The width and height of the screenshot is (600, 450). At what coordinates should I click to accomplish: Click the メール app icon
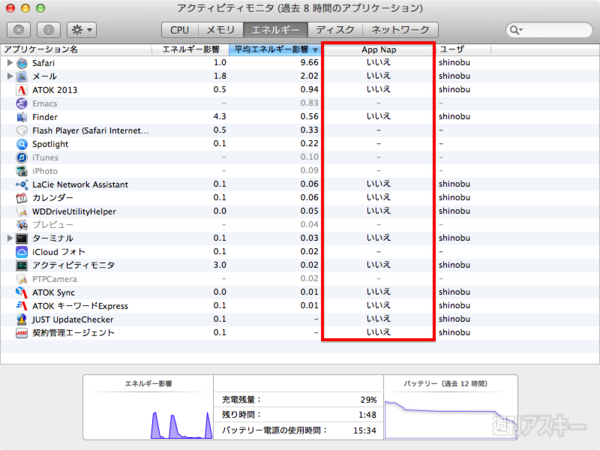(x=22, y=76)
